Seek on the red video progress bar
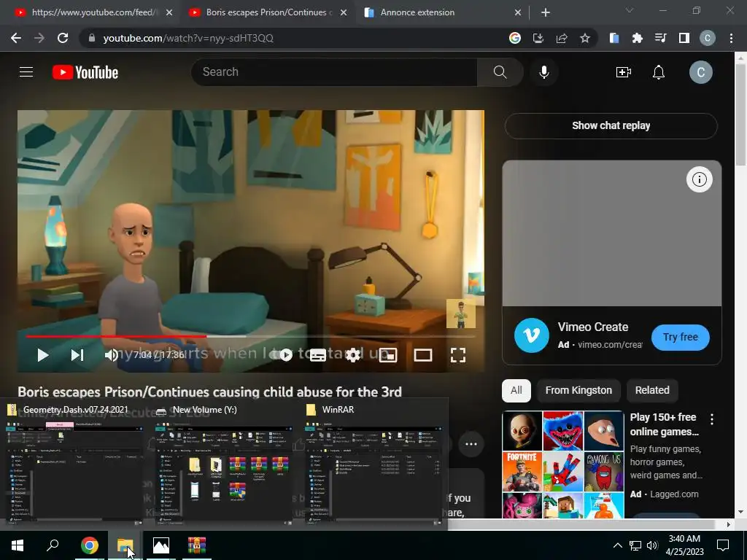This screenshot has width=747, height=560. pos(251,336)
